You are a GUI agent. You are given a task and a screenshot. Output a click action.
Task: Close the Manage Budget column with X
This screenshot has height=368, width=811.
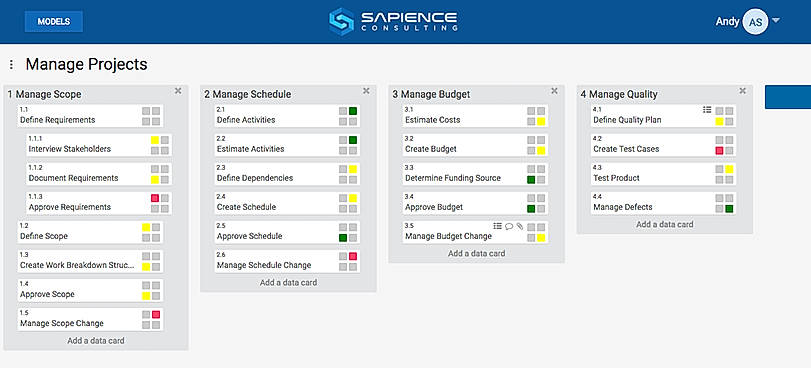pyautogui.click(x=554, y=91)
